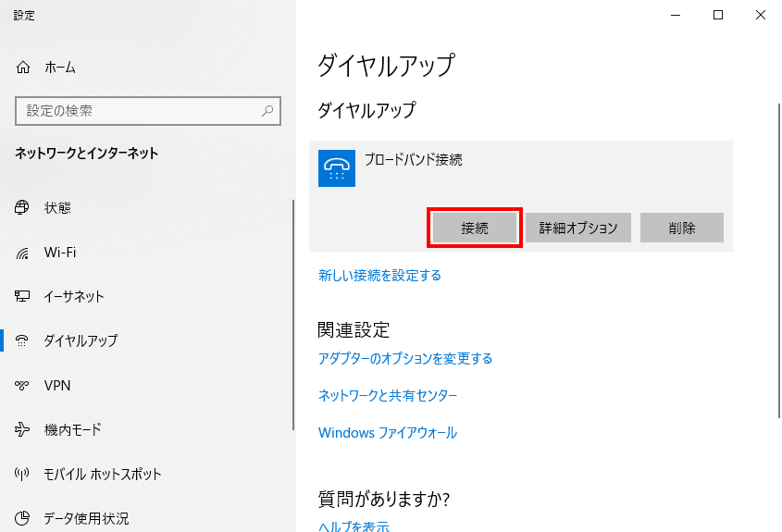Maximize the settings window
782x532 pixels.
coord(718,15)
